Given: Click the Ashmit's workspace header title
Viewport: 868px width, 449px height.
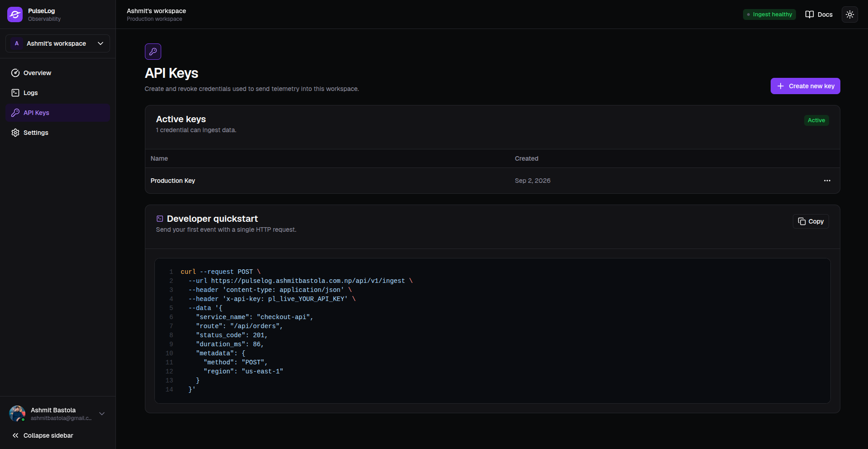Looking at the screenshot, I should coord(156,11).
